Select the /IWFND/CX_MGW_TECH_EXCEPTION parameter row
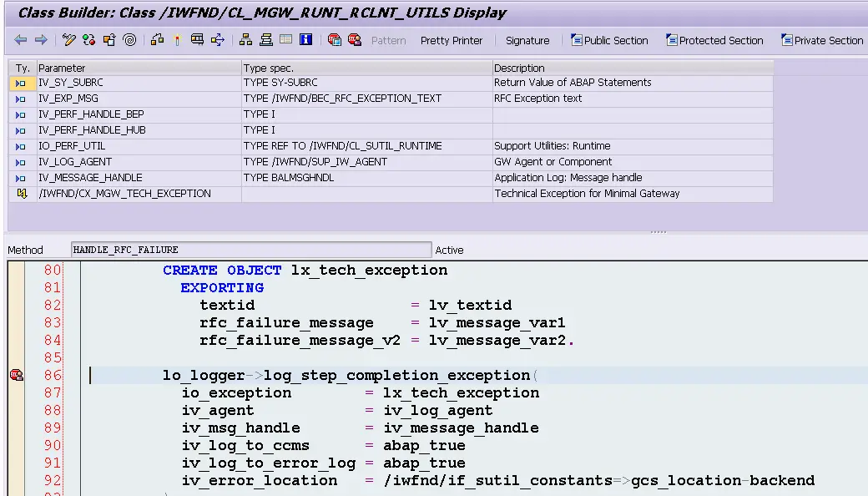Image resolution: width=868 pixels, height=496 pixels. (139, 194)
